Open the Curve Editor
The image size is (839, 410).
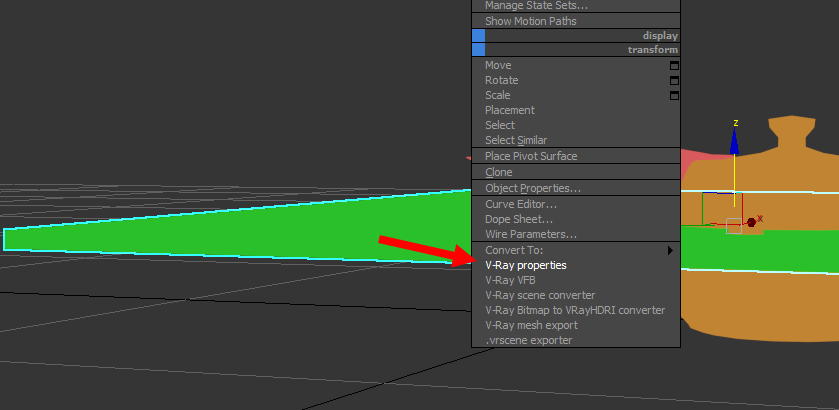coord(576,204)
